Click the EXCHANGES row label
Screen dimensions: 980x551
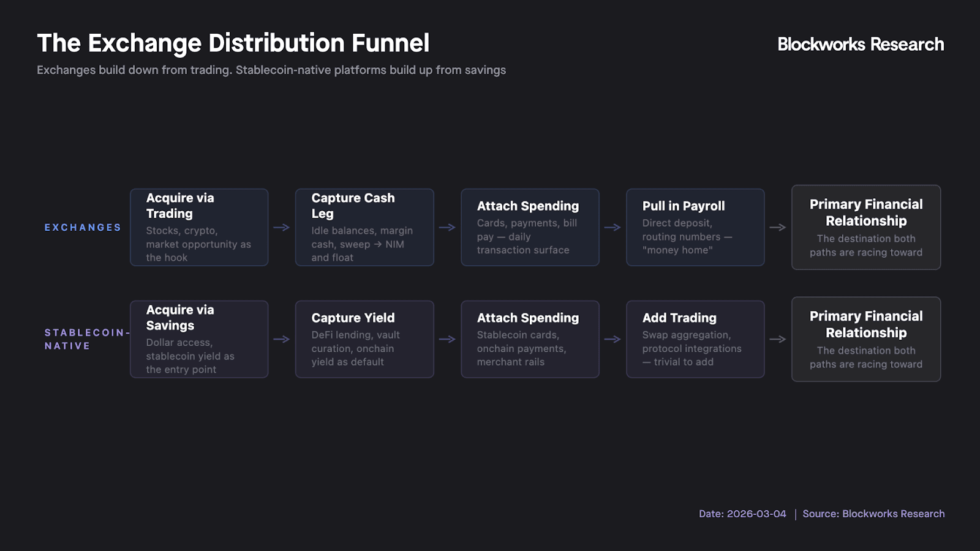point(83,227)
